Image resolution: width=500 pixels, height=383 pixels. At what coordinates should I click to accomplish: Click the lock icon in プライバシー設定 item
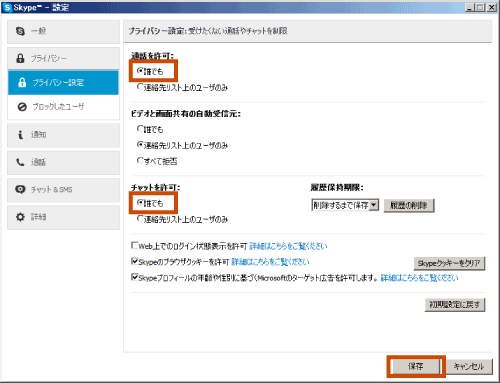click(x=22, y=82)
